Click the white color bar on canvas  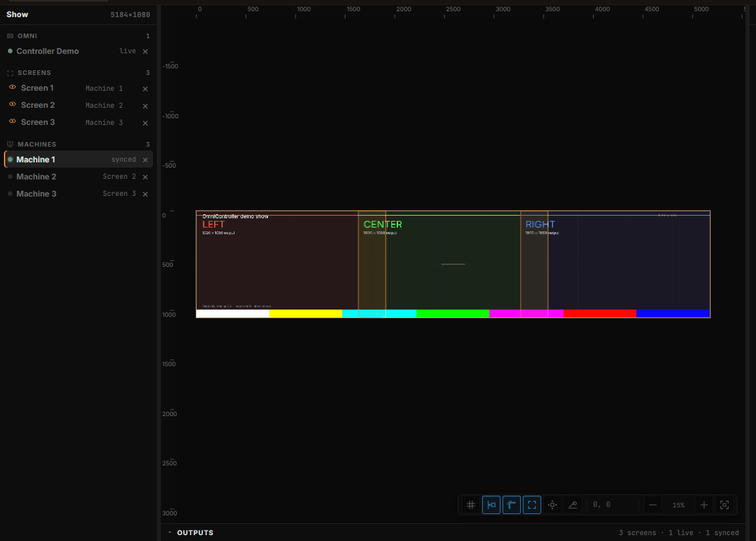(x=233, y=313)
